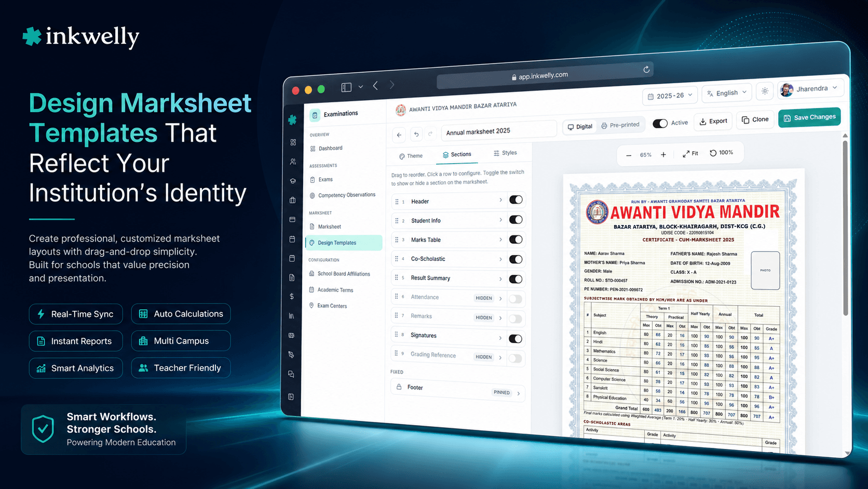Click the browser back chevron
Image resolution: width=868 pixels, height=489 pixels.
point(375,86)
